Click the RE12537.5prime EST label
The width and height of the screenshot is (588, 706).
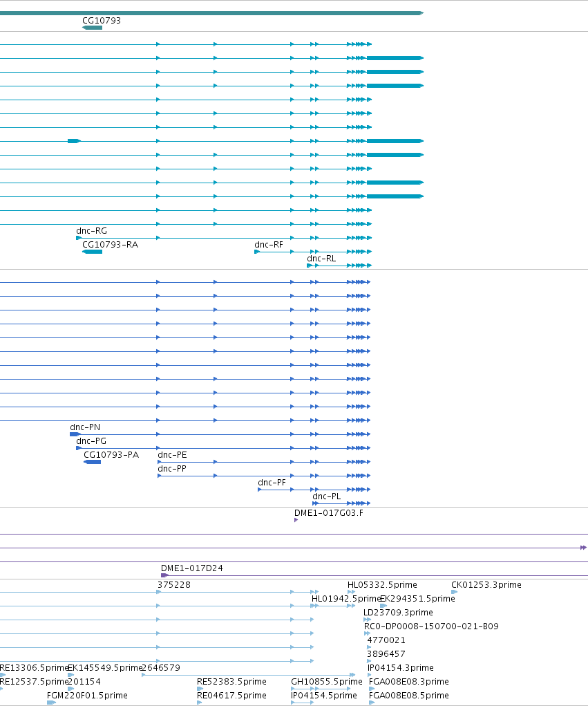34,682
